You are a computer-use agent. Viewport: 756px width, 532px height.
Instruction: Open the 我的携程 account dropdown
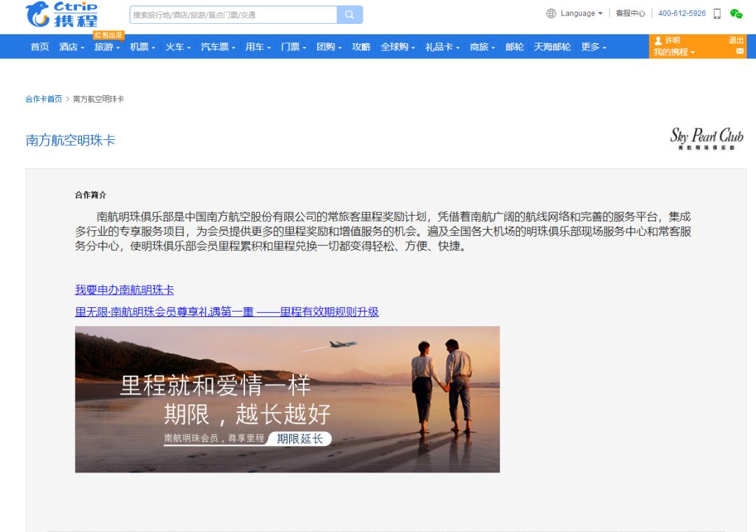click(674, 52)
